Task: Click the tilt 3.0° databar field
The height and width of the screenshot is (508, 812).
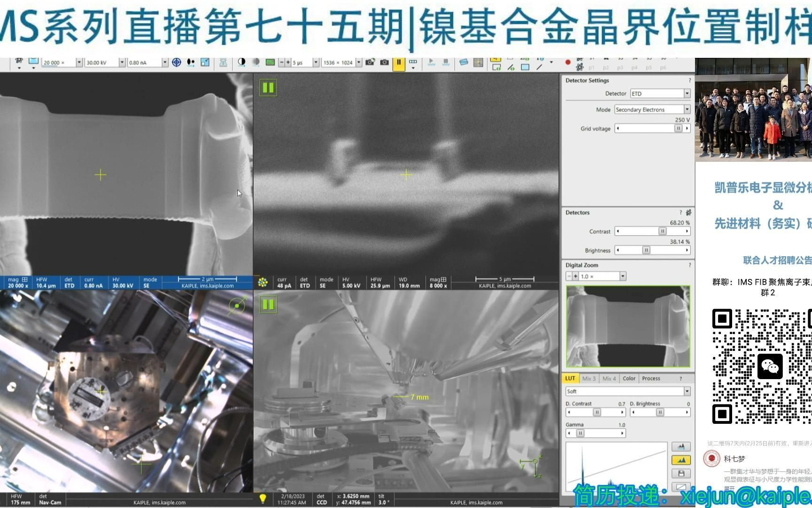Action: [384, 499]
